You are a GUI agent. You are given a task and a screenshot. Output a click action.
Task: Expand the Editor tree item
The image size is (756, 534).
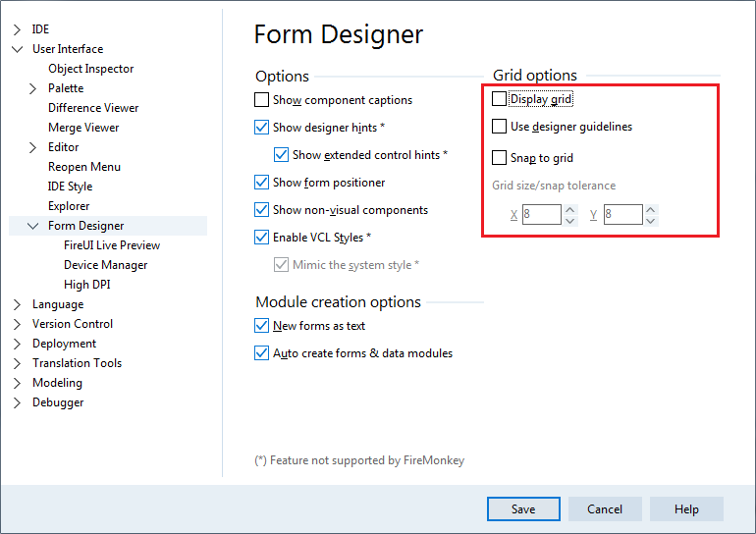click(32, 147)
